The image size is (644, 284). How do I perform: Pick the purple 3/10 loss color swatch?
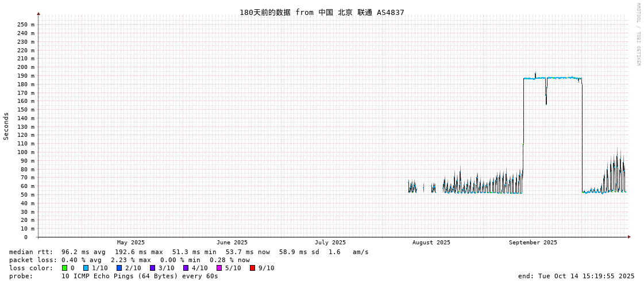tap(152, 268)
